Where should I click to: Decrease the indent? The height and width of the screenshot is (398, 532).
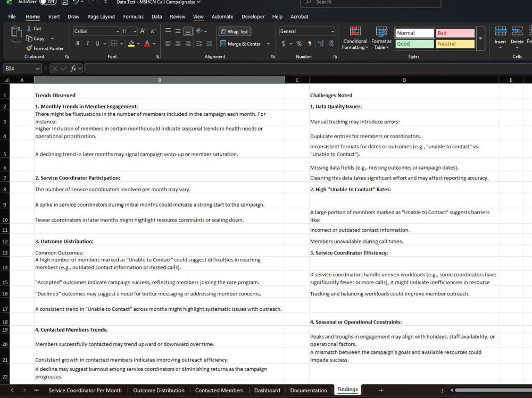pos(199,44)
